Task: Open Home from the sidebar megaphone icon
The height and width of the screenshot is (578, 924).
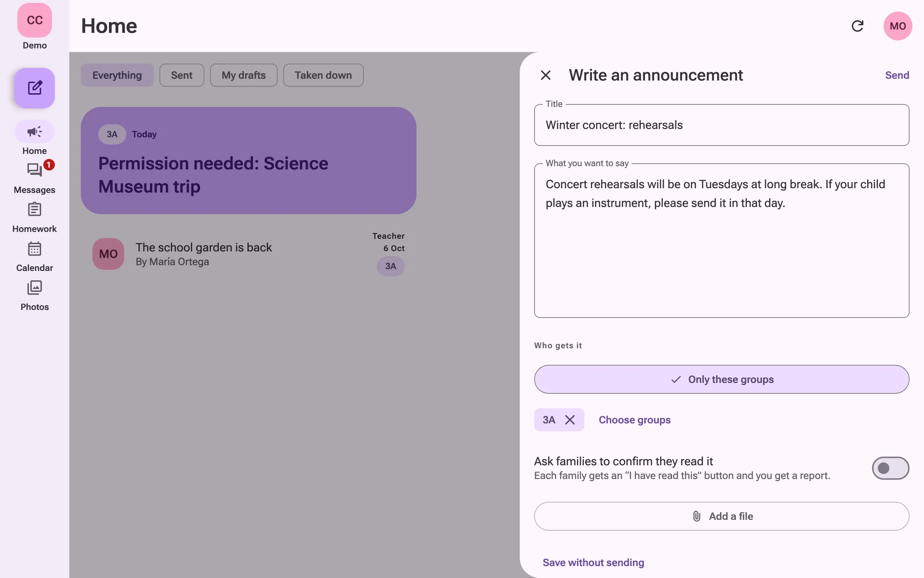Action: pyautogui.click(x=34, y=132)
